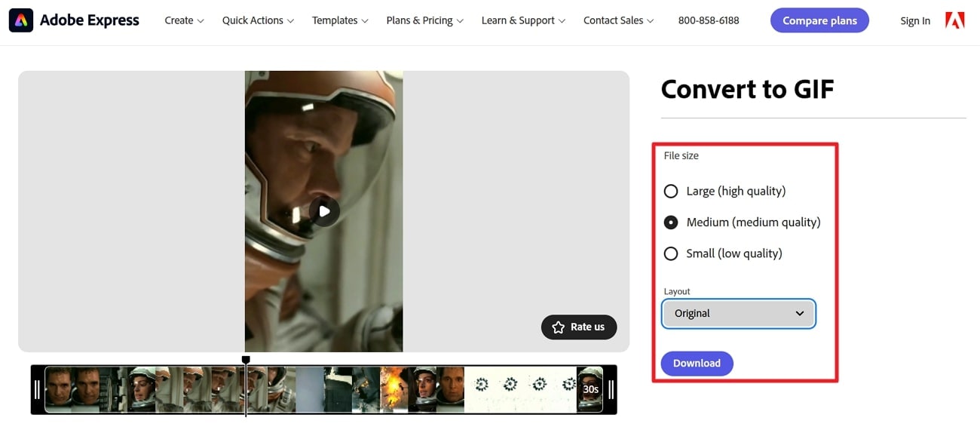Expand the Plans & Pricing menu
Viewport: 980px width, 436px height.
(x=425, y=20)
